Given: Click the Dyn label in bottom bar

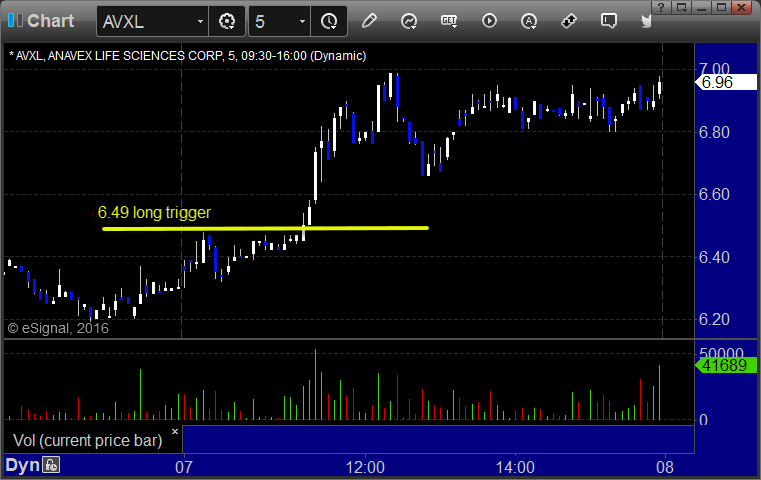Looking at the screenshot, I should [x=22, y=465].
